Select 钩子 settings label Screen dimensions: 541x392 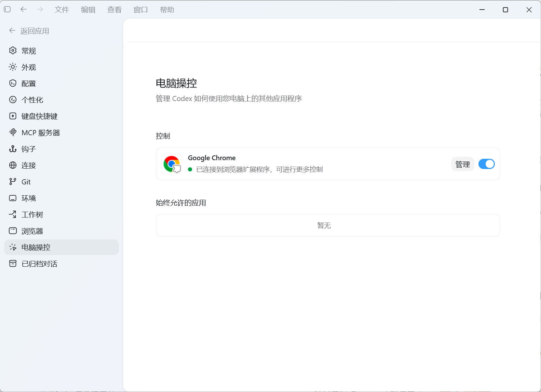29,149
